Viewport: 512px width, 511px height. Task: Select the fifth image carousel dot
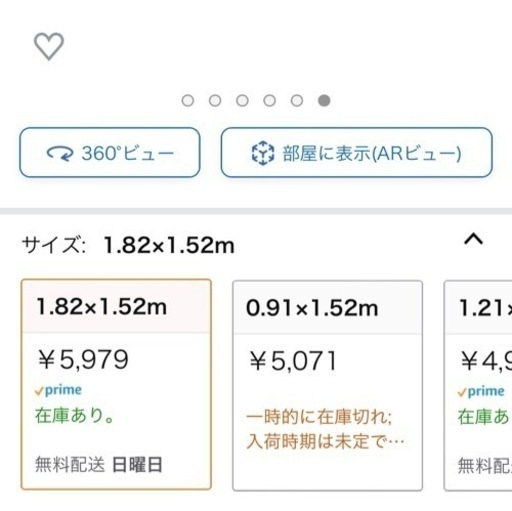(297, 100)
